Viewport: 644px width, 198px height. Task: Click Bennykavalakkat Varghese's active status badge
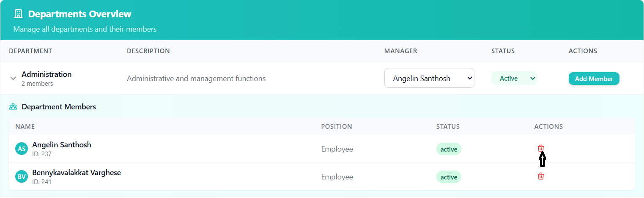pyautogui.click(x=449, y=177)
